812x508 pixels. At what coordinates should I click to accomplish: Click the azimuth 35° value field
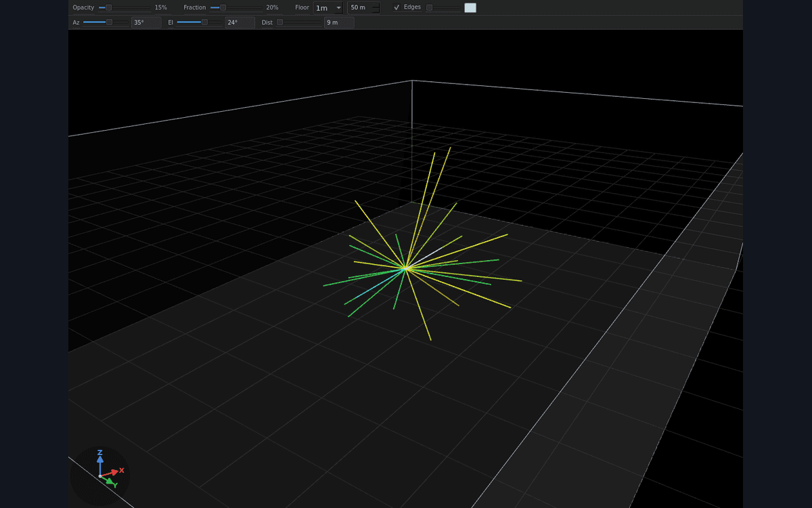point(146,22)
